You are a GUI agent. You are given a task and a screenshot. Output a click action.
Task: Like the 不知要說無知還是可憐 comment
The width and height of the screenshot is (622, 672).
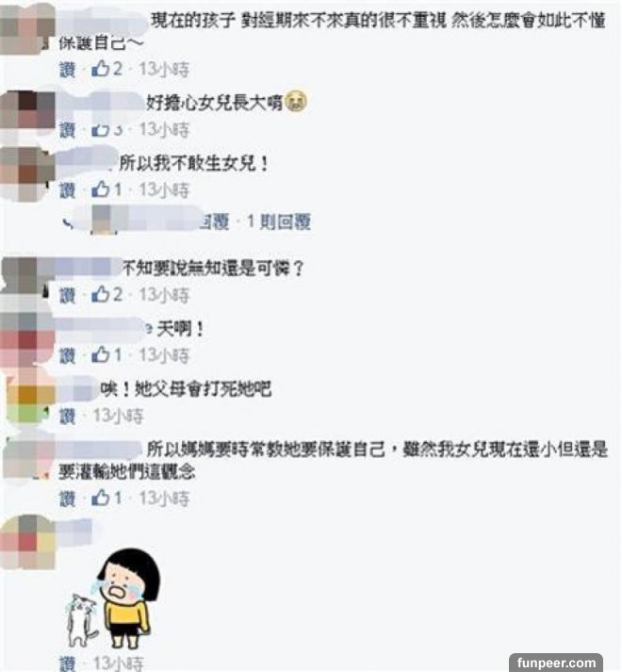point(67,295)
